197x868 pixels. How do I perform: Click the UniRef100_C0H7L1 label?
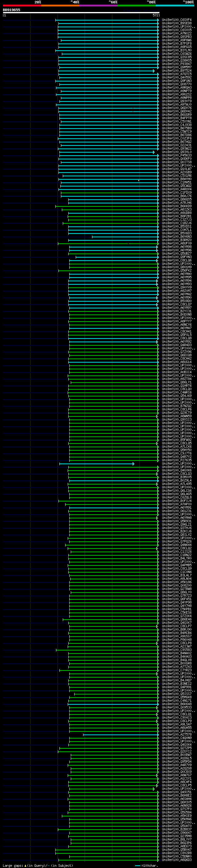(177, 230)
